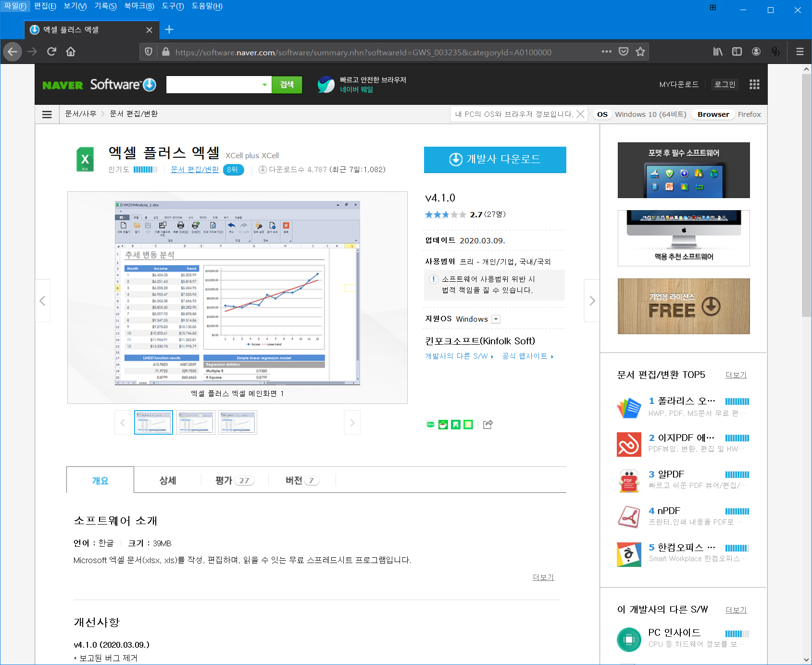This screenshot has height=665, width=812.
Task: Click the 엑셀 플러스 엑셀 app icon
Action: [85, 160]
